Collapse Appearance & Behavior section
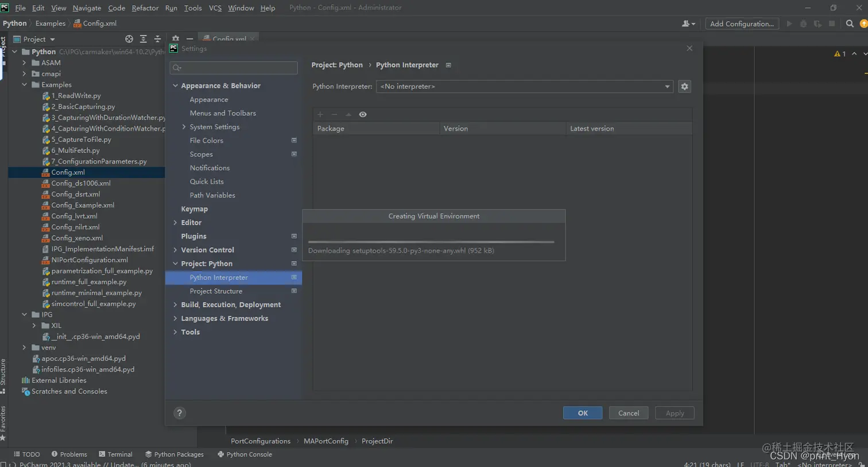 [175, 86]
